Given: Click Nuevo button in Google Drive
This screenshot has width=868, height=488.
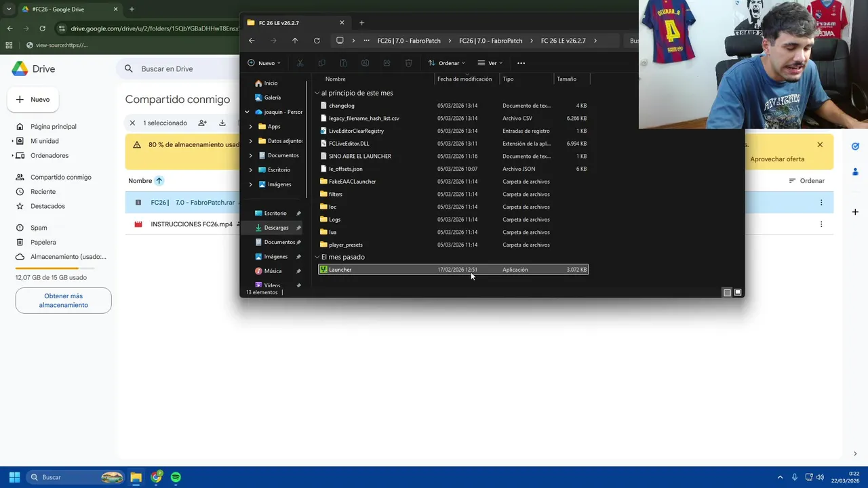Looking at the screenshot, I should (x=33, y=100).
